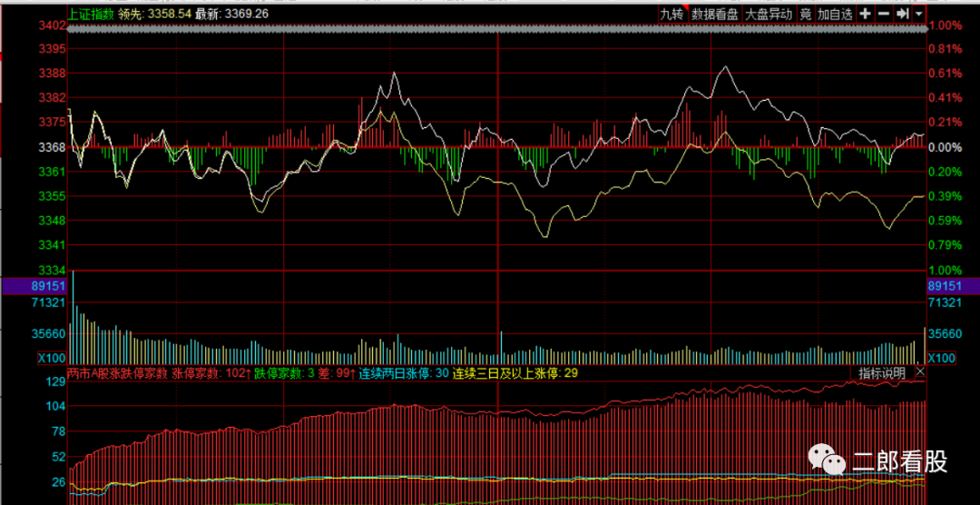Image resolution: width=980 pixels, height=505 pixels.
Task: Open 指标说明 indicator description
Action: [882, 373]
